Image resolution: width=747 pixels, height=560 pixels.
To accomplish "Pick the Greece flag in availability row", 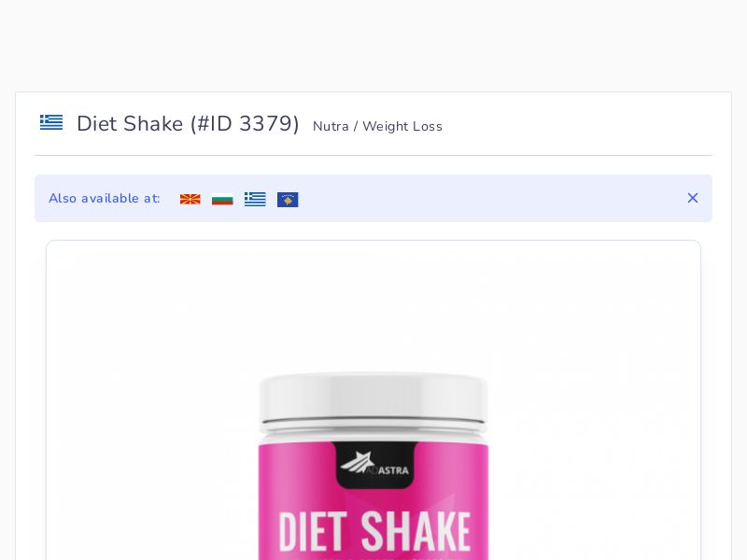I will (x=255, y=199).
